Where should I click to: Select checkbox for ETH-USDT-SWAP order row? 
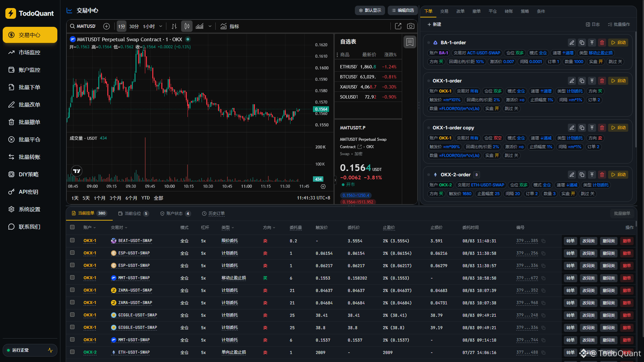tap(72, 352)
